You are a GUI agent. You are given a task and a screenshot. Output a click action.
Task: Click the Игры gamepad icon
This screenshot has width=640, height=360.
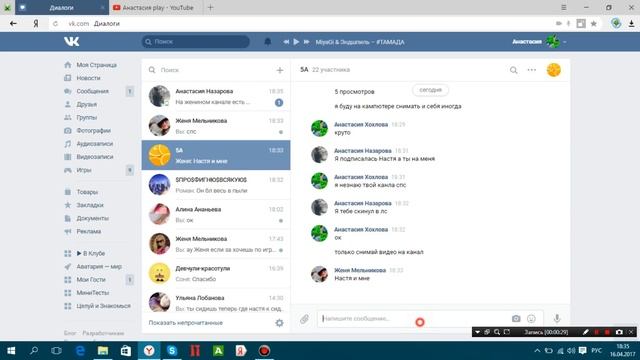[68, 170]
